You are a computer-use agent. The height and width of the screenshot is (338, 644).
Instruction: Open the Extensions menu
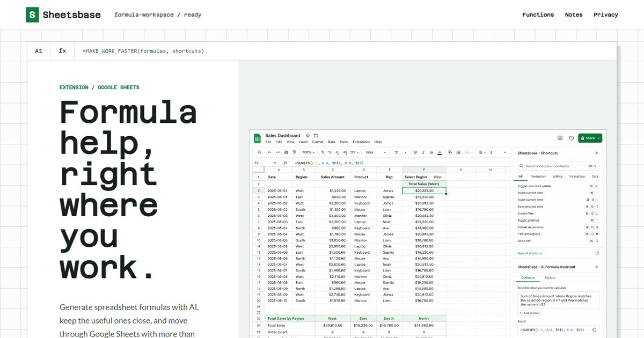pyautogui.click(x=361, y=142)
